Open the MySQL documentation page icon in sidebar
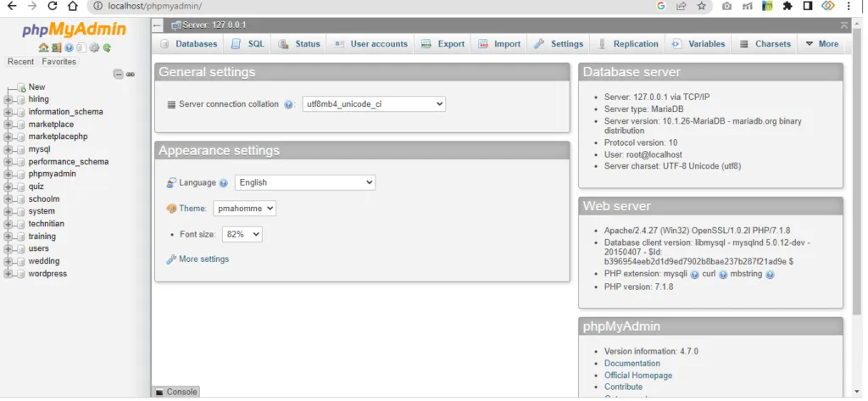This screenshot has width=868, height=401. click(x=81, y=47)
